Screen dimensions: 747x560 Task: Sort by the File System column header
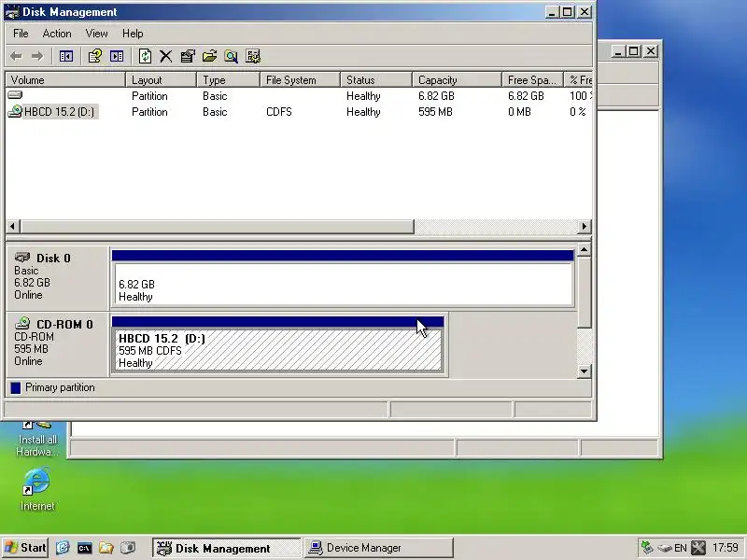[x=301, y=80]
